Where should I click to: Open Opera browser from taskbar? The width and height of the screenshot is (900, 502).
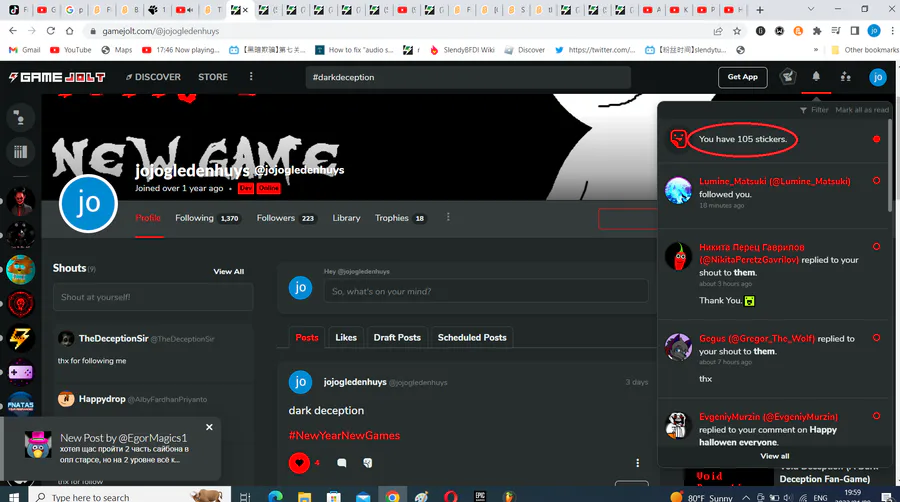coord(451,496)
